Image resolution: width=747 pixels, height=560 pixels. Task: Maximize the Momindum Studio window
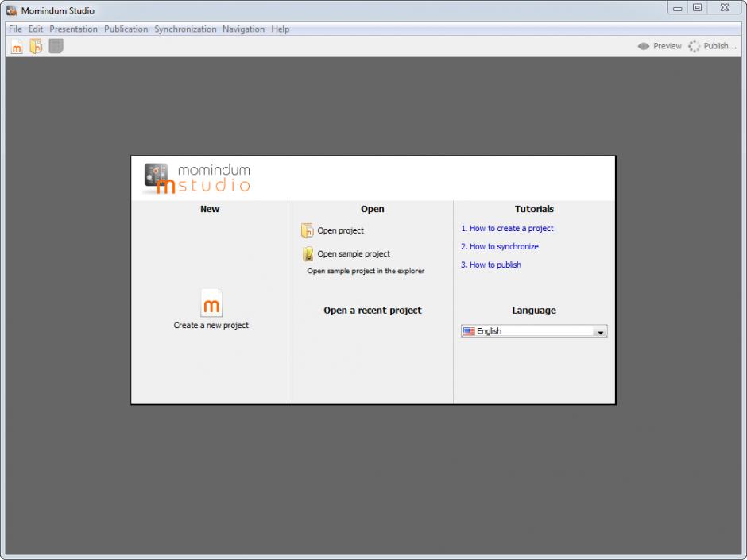click(x=697, y=8)
